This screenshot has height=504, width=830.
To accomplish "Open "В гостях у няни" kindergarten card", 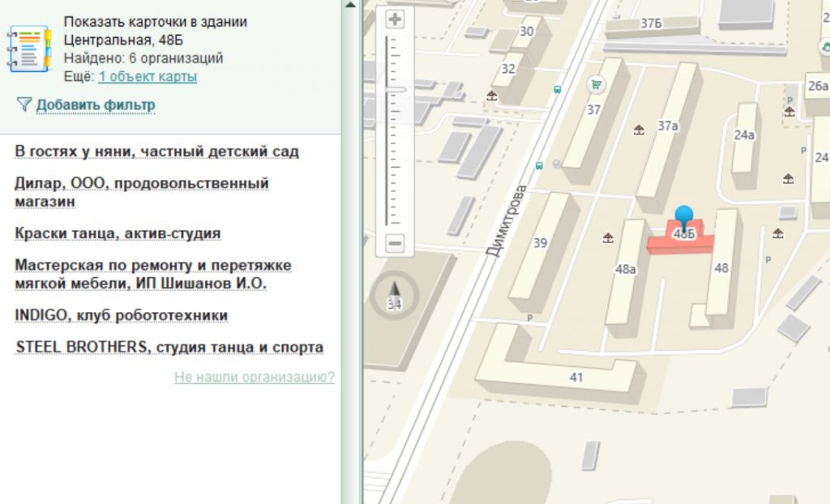I will tap(156, 152).
